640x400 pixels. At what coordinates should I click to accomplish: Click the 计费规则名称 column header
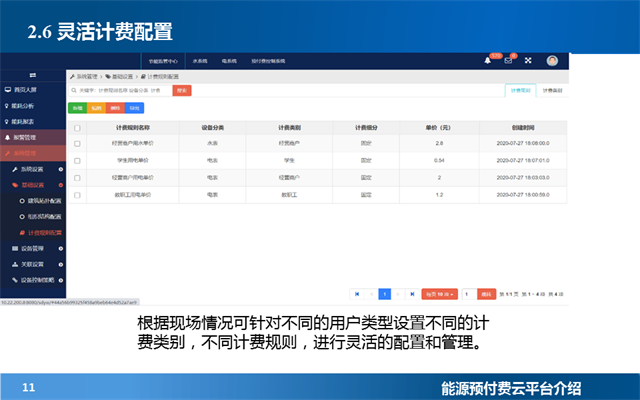click(133, 128)
